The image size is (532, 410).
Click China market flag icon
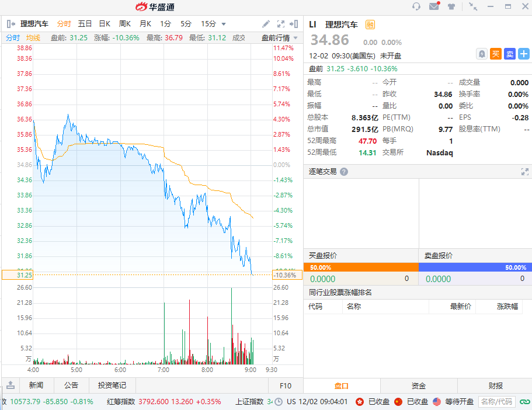(398, 402)
